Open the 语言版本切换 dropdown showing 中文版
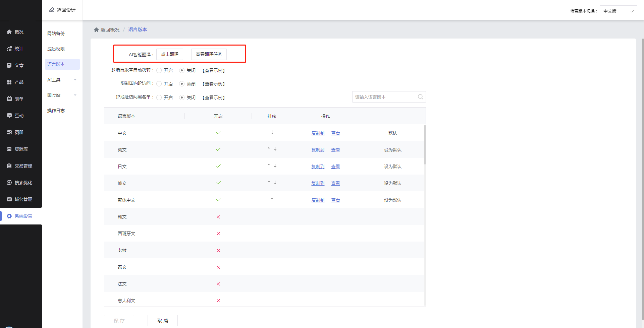644x328 pixels. (618, 11)
